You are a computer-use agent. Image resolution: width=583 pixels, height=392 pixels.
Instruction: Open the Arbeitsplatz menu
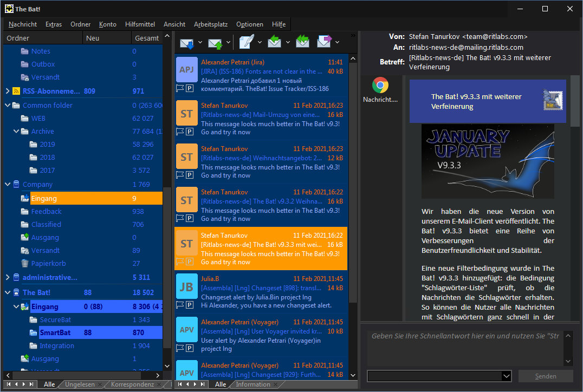[x=210, y=24]
